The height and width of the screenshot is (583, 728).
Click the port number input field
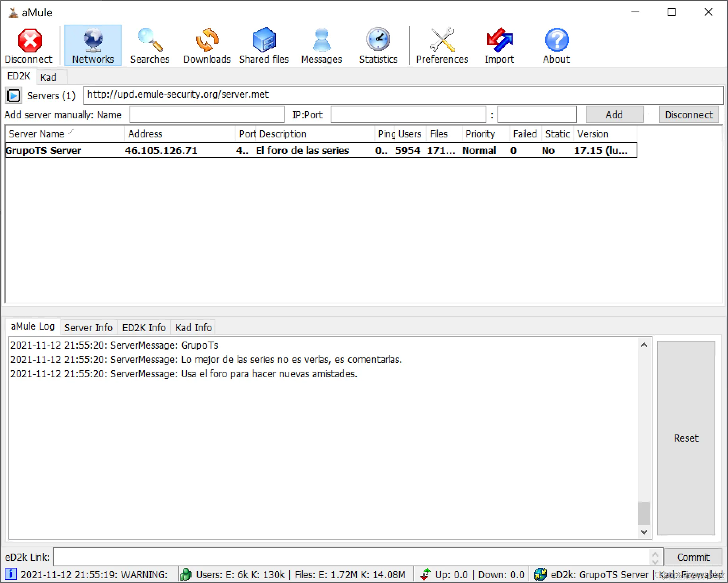(537, 115)
